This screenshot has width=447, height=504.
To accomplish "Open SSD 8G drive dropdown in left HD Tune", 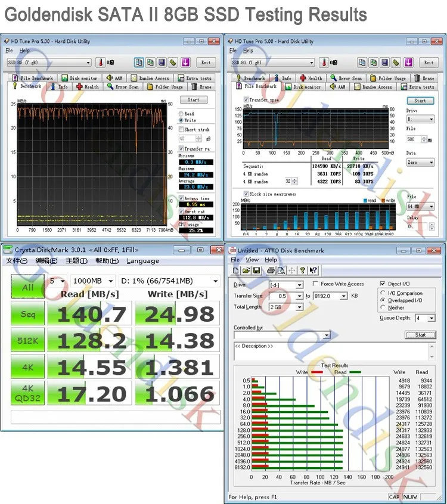I will [49, 63].
